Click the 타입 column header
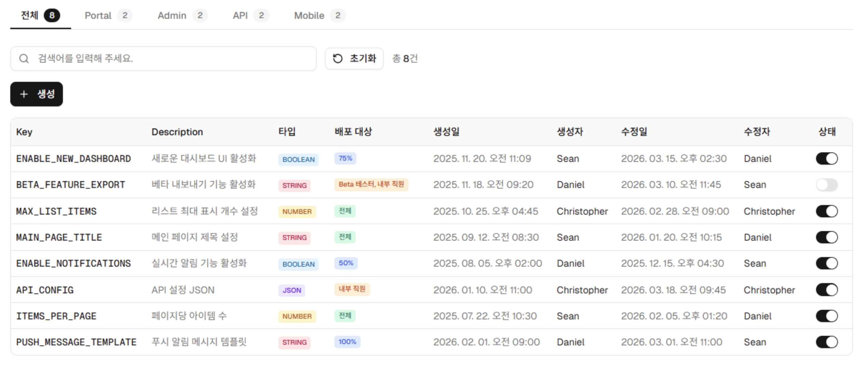Screen dimensions: 868x369 point(287,132)
